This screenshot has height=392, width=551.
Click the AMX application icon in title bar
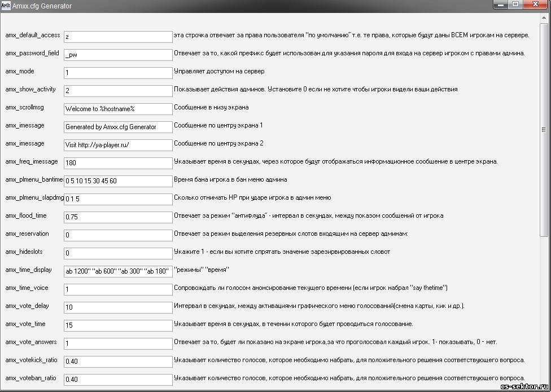pyautogui.click(x=6, y=6)
